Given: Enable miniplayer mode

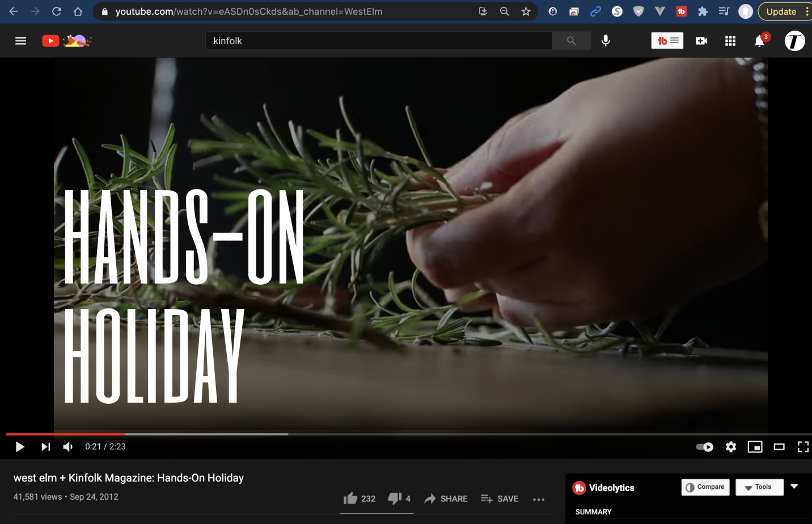Looking at the screenshot, I should point(755,447).
